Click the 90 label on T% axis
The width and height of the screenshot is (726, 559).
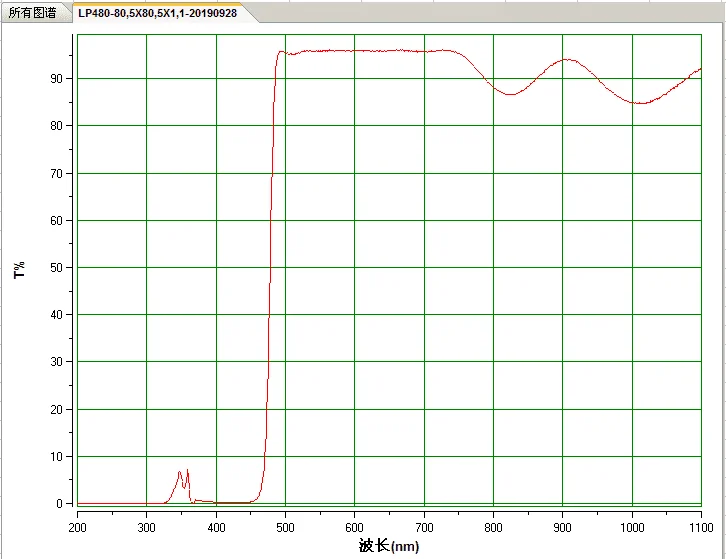tap(56, 78)
